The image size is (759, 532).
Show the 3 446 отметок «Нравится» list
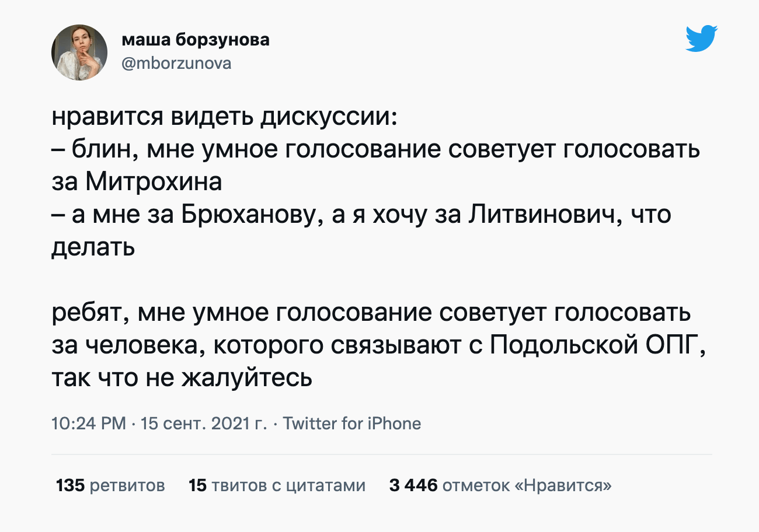tap(500, 485)
